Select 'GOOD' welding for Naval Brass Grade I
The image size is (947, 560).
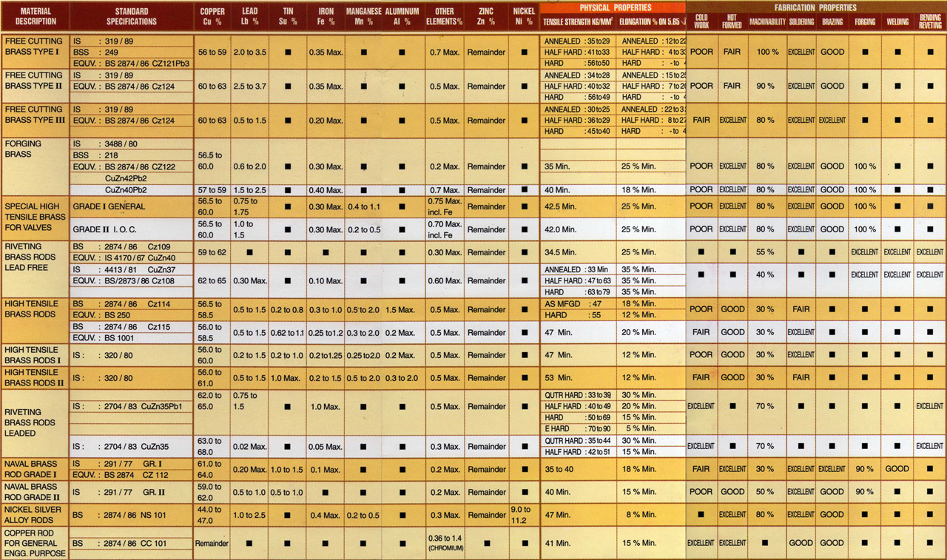pos(897,469)
